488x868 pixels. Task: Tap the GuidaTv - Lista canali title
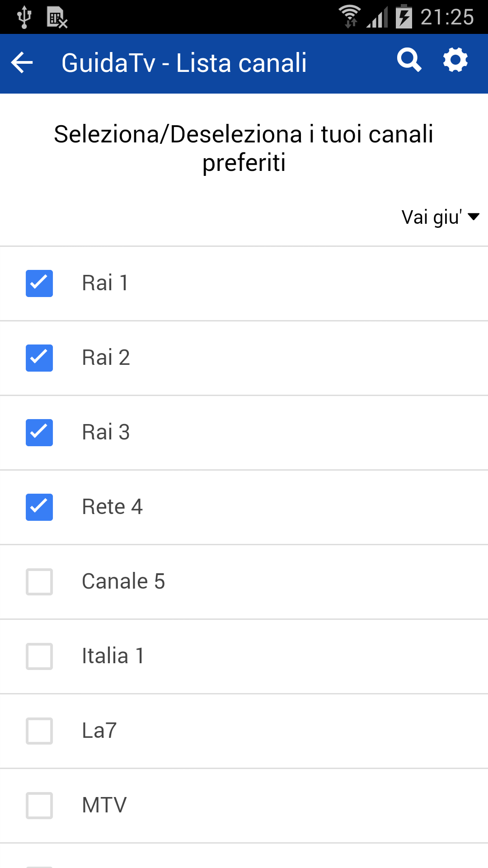(x=184, y=63)
